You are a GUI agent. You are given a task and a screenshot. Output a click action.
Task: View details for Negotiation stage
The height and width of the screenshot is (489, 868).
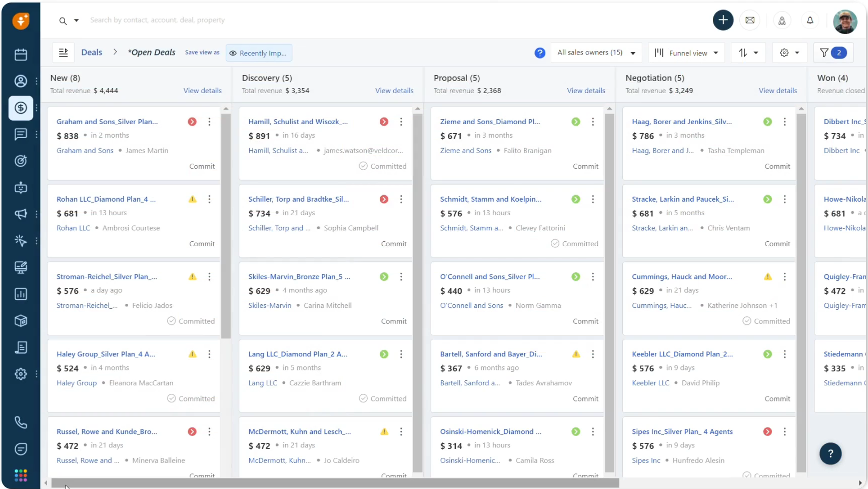point(778,91)
